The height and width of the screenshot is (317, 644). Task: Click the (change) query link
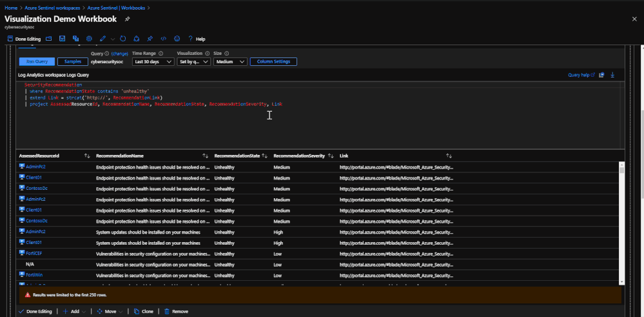[x=119, y=54]
